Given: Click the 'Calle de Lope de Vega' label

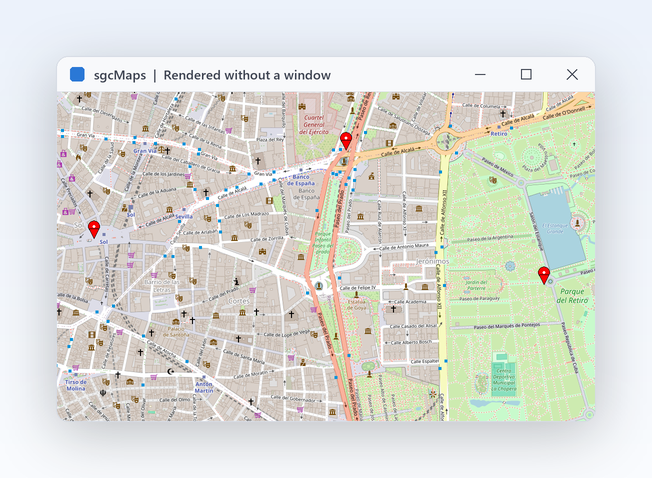Looking at the screenshot, I should click(x=287, y=333).
